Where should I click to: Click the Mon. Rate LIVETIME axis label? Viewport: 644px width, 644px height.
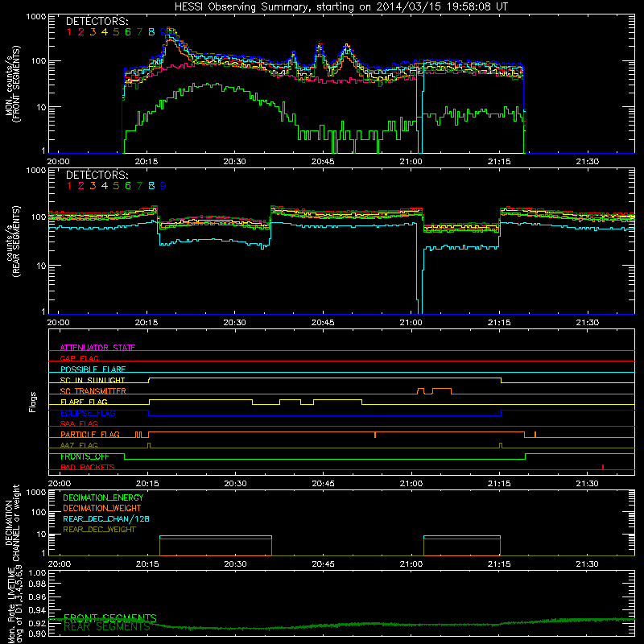click(14, 605)
